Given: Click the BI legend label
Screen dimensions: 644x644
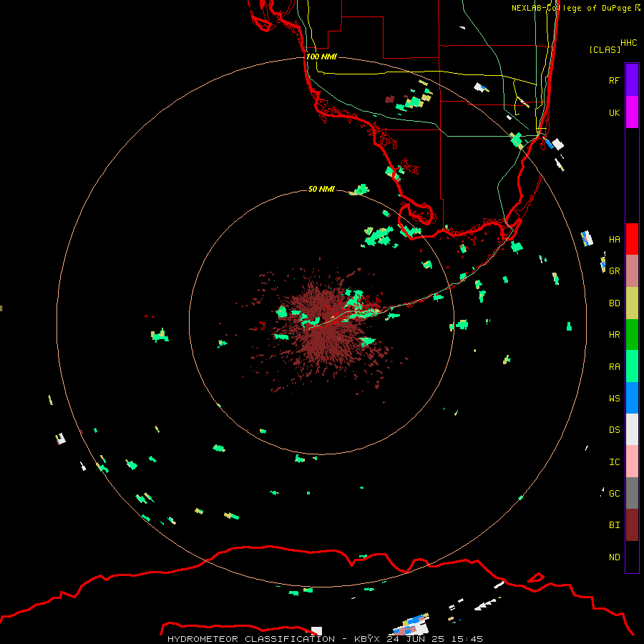Looking at the screenshot, I should tap(614, 525).
